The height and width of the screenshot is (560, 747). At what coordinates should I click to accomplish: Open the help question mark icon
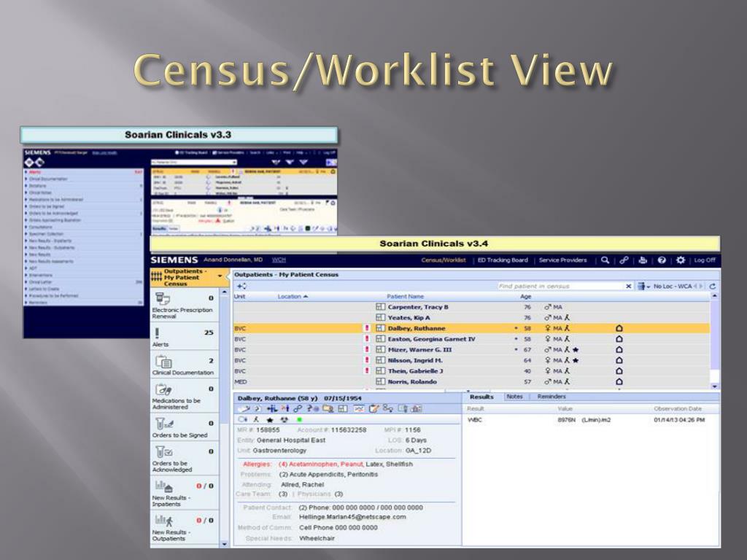662,260
